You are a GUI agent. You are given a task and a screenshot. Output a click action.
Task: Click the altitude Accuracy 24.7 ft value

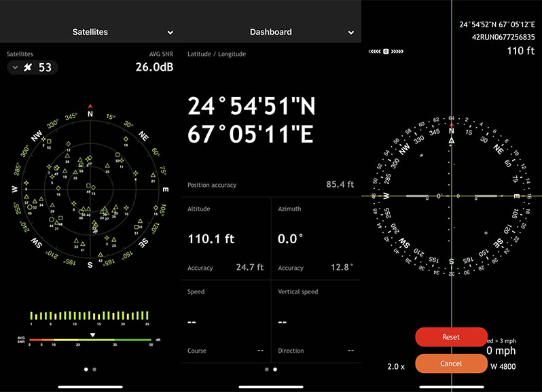(249, 267)
